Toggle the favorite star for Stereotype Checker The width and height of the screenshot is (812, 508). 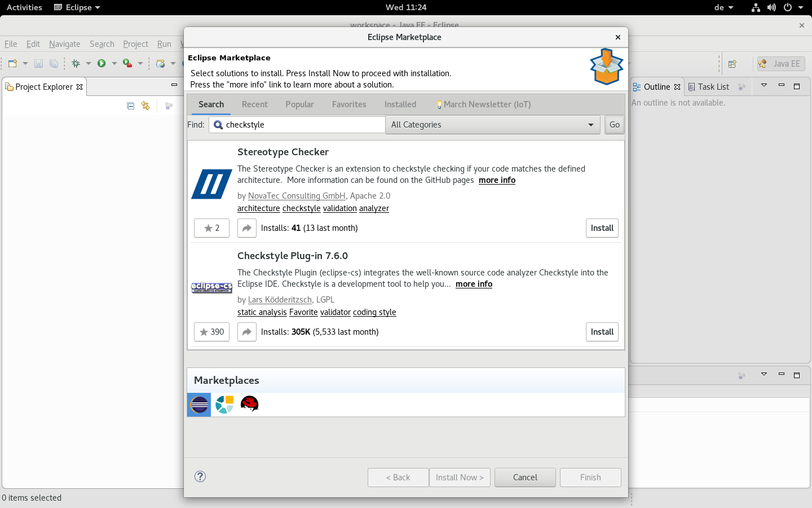(x=211, y=228)
